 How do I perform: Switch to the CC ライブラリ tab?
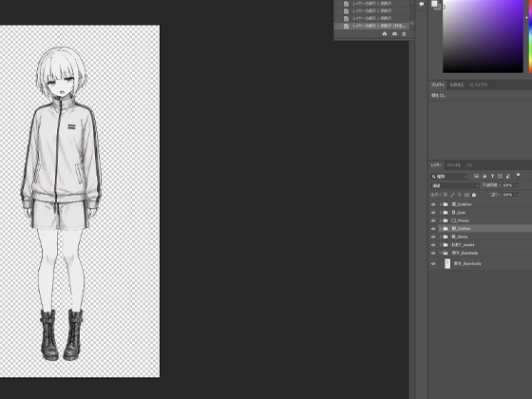(479, 85)
